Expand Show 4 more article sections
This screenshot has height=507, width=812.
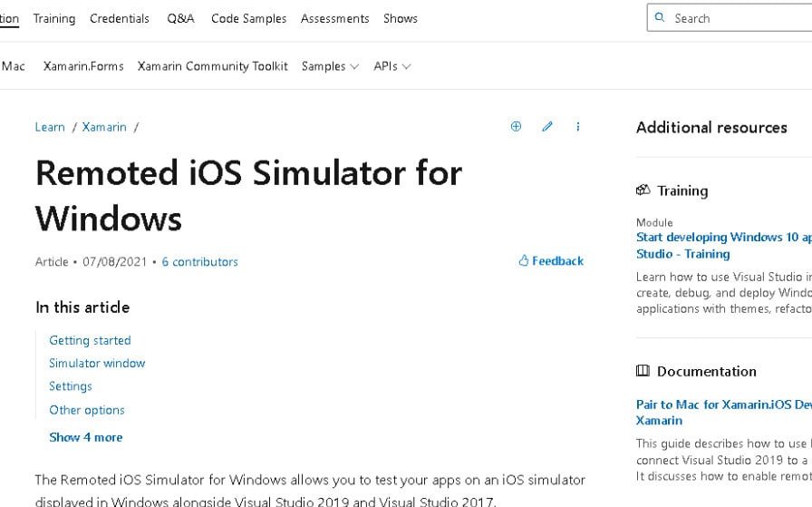(86, 437)
